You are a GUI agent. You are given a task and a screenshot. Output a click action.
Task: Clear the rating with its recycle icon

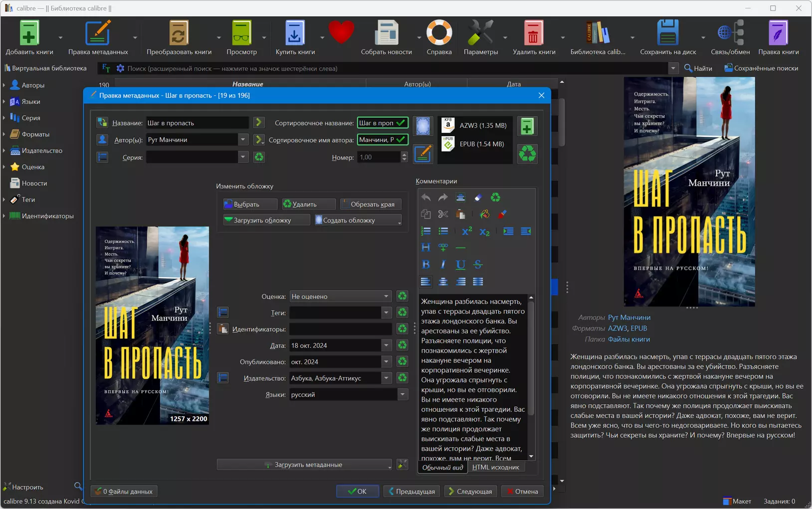(402, 296)
